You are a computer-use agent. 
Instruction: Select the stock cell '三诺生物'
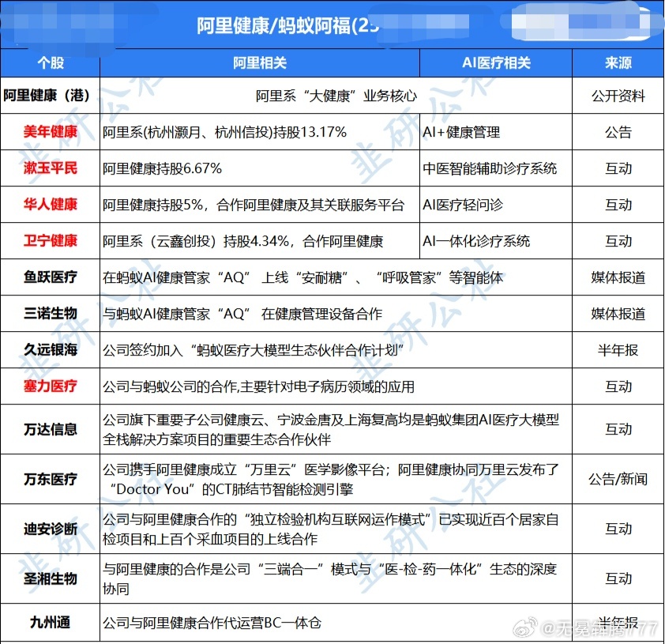point(50,314)
